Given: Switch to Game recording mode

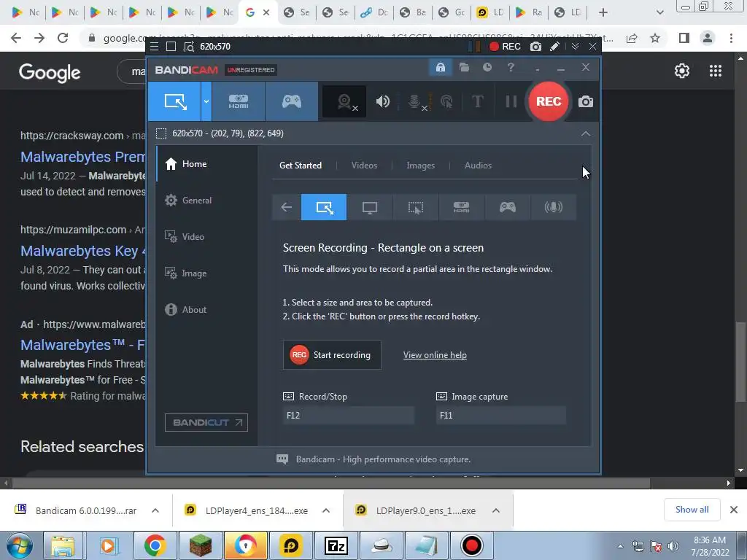Looking at the screenshot, I should tap(292, 101).
